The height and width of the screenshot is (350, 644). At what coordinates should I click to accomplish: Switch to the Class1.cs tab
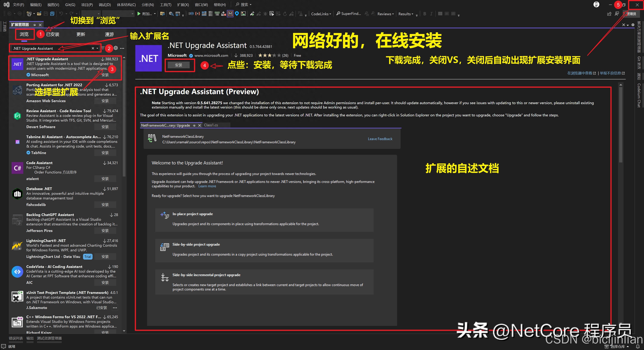click(x=211, y=125)
